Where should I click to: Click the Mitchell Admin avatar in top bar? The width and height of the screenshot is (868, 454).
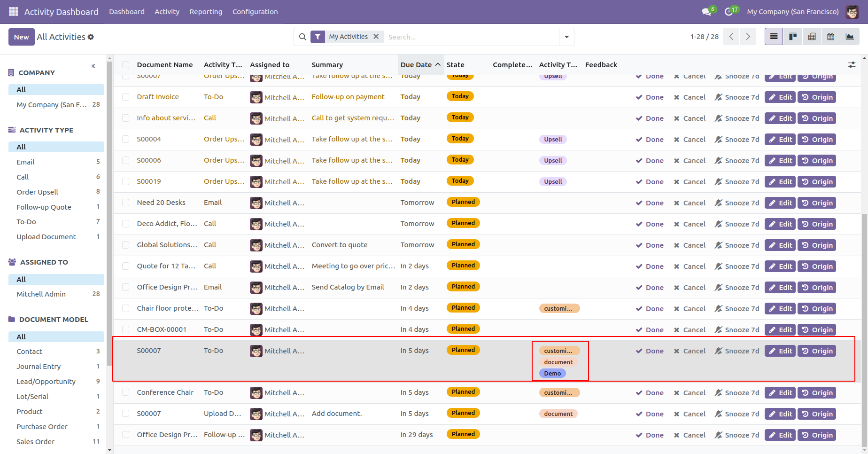pos(852,12)
